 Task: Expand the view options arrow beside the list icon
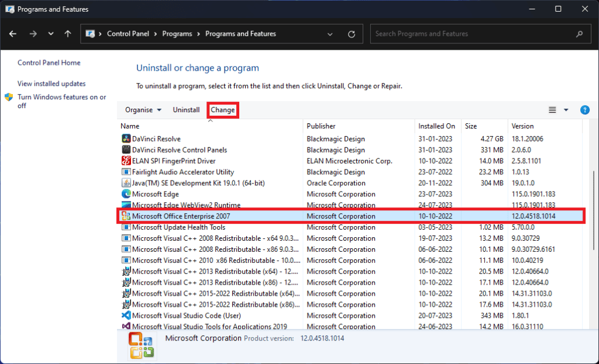(565, 110)
